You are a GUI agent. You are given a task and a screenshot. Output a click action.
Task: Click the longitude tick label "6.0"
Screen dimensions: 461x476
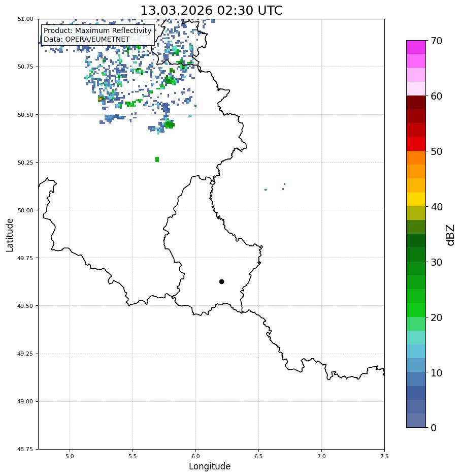(x=196, y=456)
